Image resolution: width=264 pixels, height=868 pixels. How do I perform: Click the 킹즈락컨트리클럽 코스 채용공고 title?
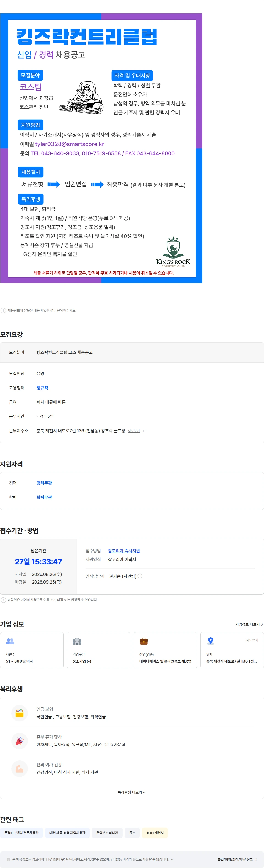tap(64, 352)
